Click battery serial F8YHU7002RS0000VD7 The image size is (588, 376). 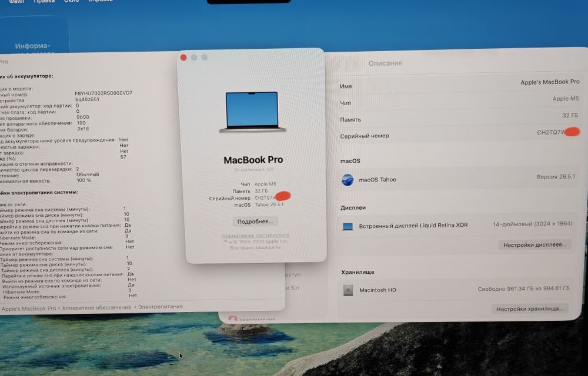(x=103, y=93)
